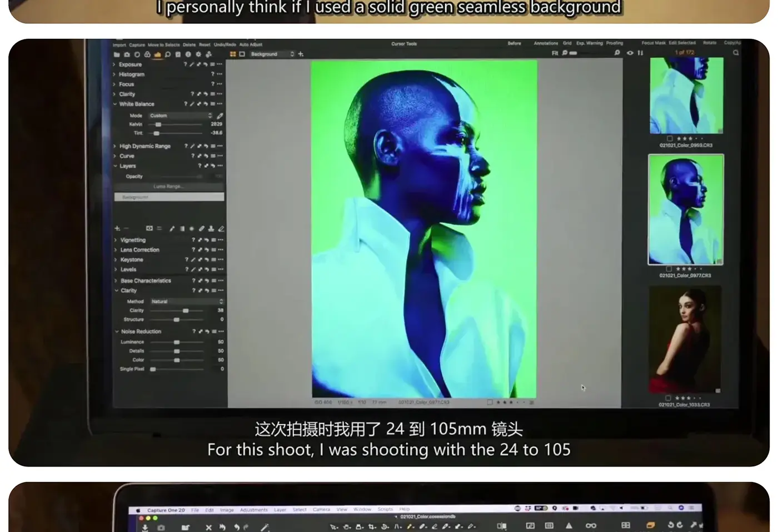Click the browser sort arrows icon
The image size is (778, 532).
640,53
